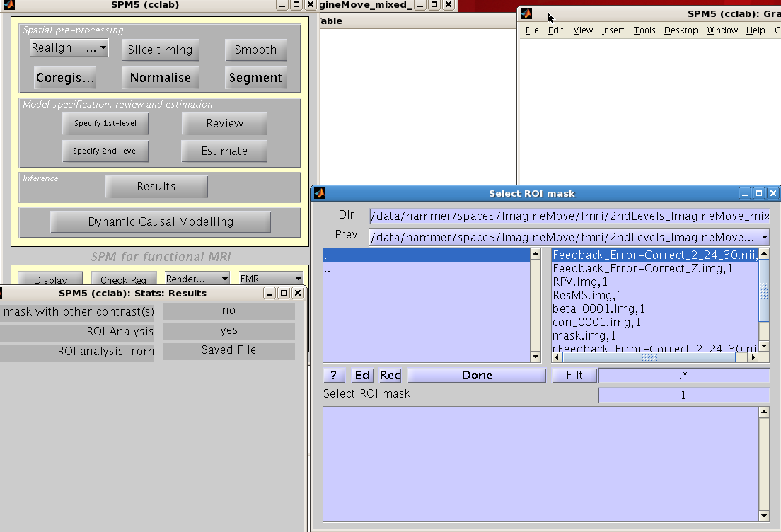Open Help menu in Graphics window
The image size is (781, 532).
coord(756,30)
